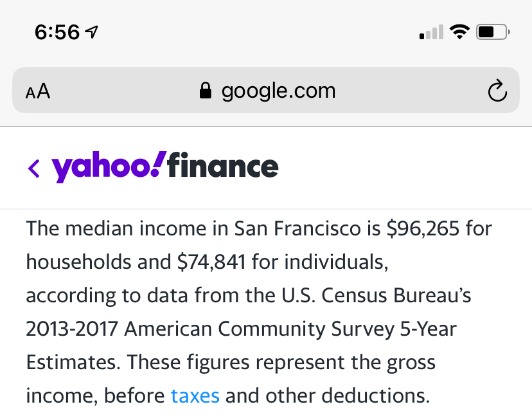Image resolution: width=532 pixels, height=420 pixels.
Task: Click the $74,841 individual income figure
Action: pos(211,262)
